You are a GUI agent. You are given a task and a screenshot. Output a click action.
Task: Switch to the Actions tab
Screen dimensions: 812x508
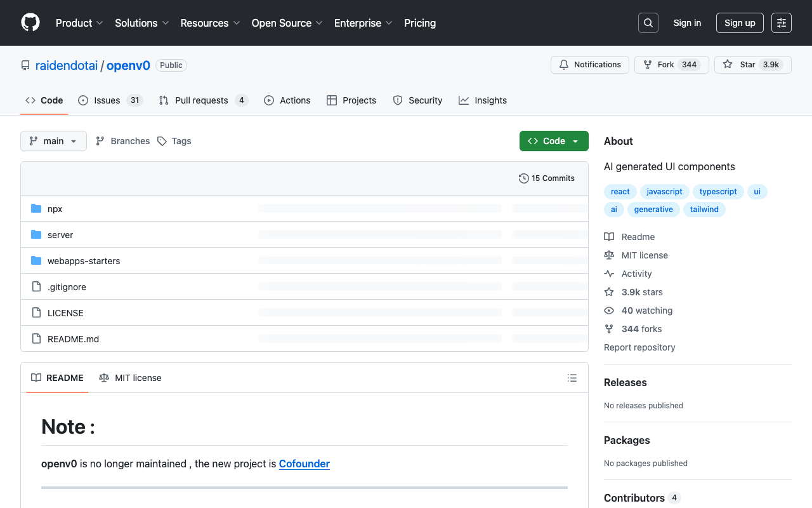287,100
